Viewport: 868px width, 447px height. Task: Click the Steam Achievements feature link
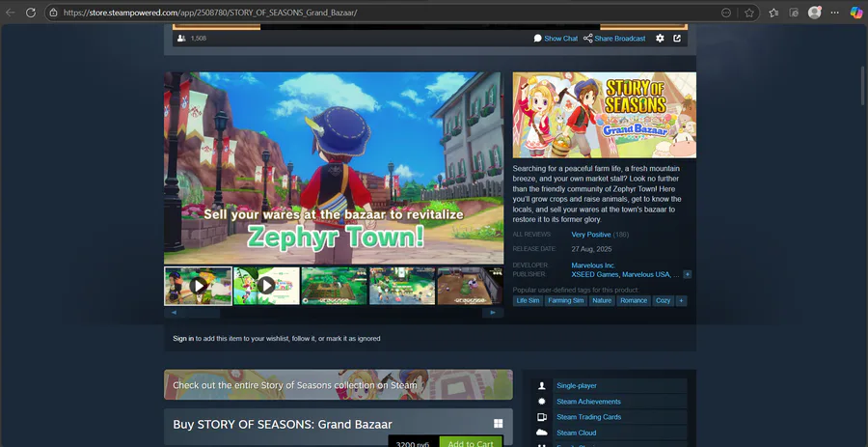[x=588, y=402]
